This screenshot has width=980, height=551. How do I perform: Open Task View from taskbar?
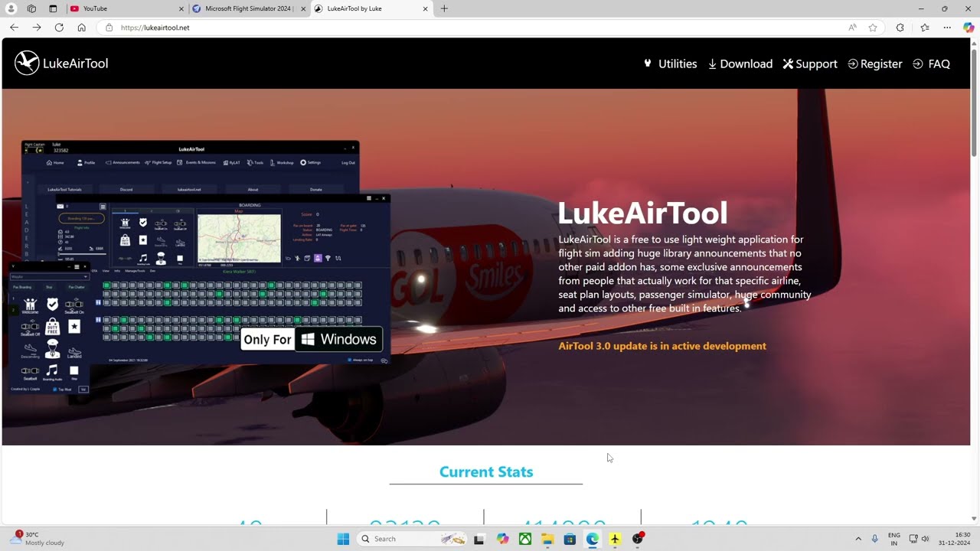click(x=479, y=539)
